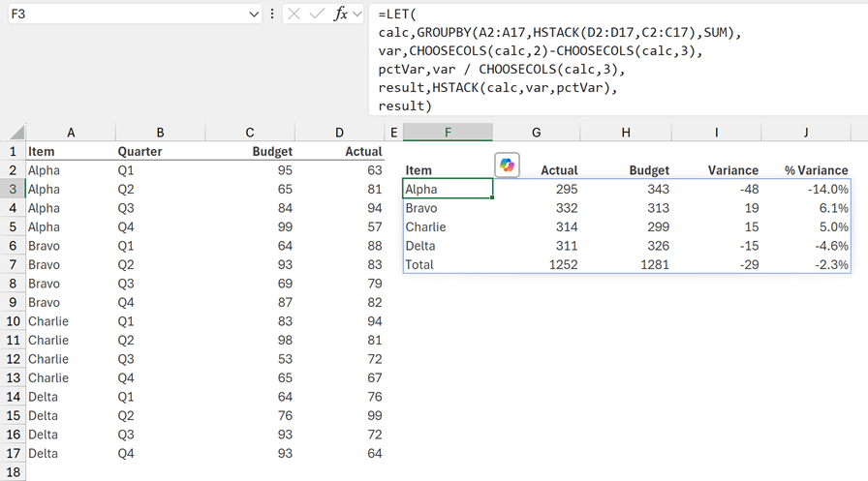868x481 pixels.
Task: Select column J header
Action: coord(805,133)
